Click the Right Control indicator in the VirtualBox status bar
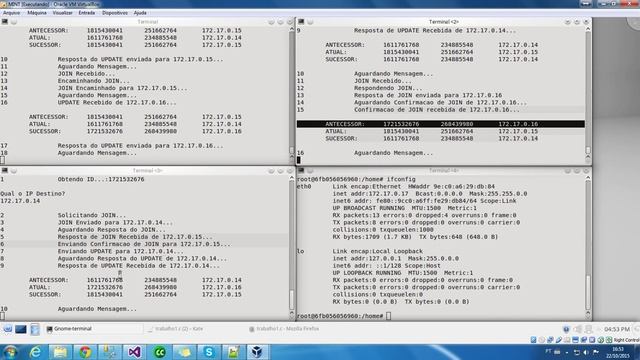 point(626,340)
